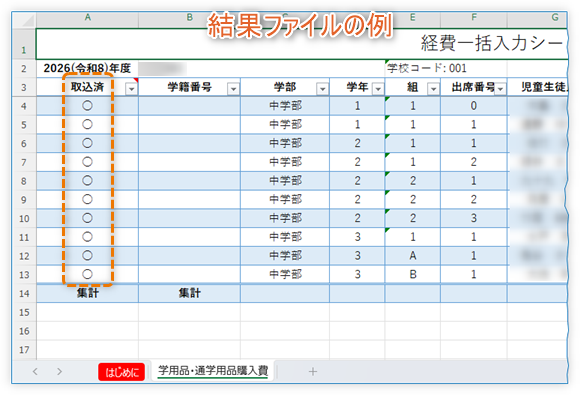The height and width of the screenshot is (395, 580).
Task: Click the 出席番号 header cell
Action: click(474, 87)
